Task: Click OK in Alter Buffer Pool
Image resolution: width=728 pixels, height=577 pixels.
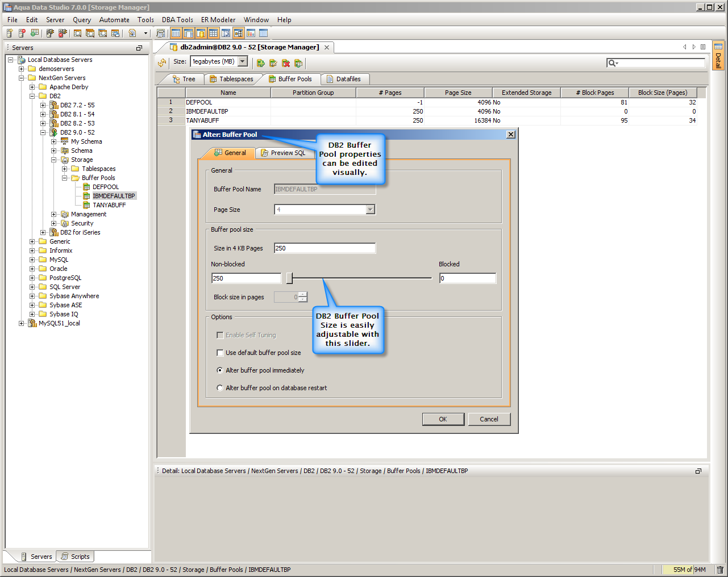Action: click(443, 419)
